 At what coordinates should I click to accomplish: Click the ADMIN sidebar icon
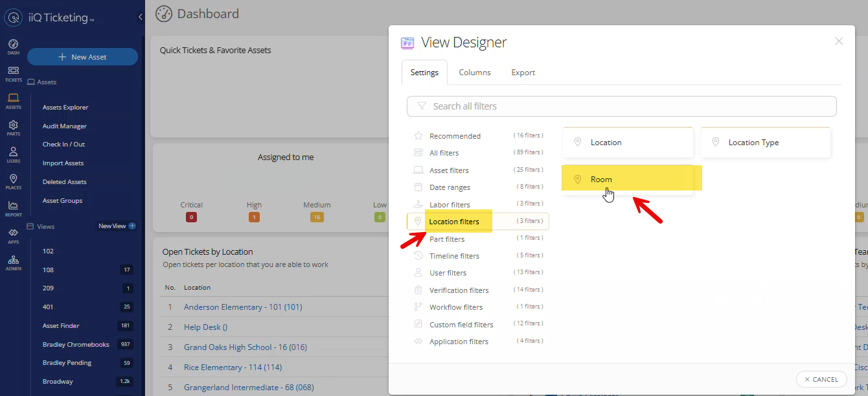[x=13, y=261]
